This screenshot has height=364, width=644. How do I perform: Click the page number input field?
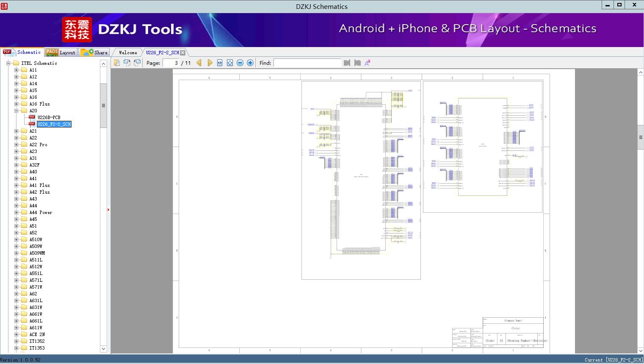tap(171, 63)
